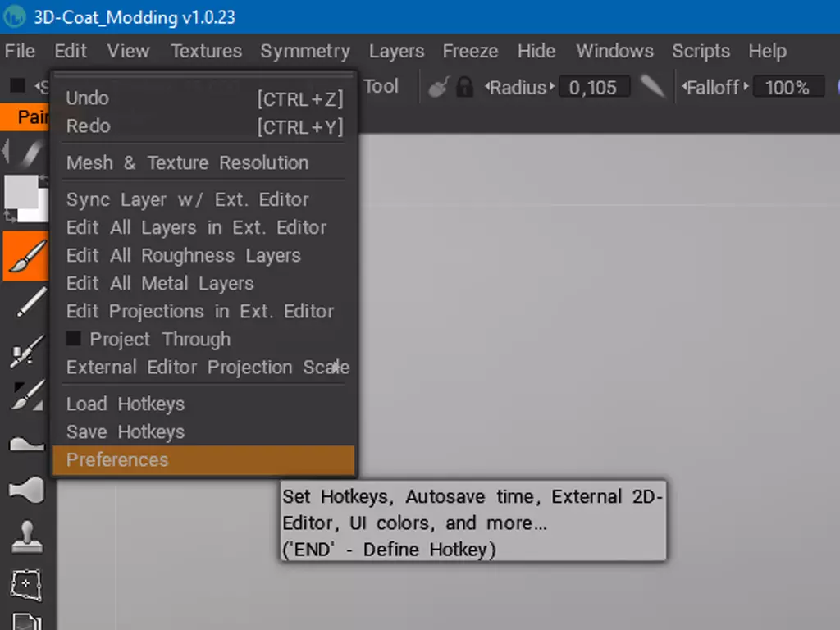Click the Falloff label
Viewport: 840px width, 630px height.
pyautogui.click(x=713, y=87)
